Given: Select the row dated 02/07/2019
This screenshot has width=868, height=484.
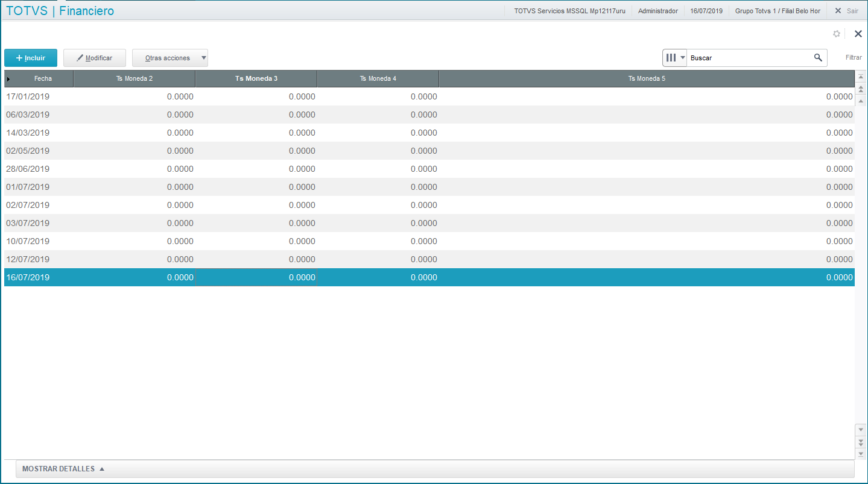Looking at the screenshot, I should click(x=429, y=205).
